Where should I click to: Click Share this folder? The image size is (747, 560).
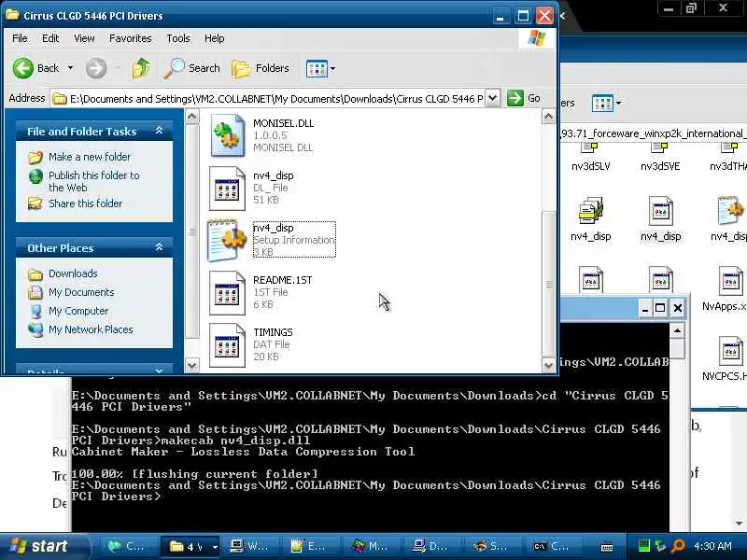click(x=85, y=203)
